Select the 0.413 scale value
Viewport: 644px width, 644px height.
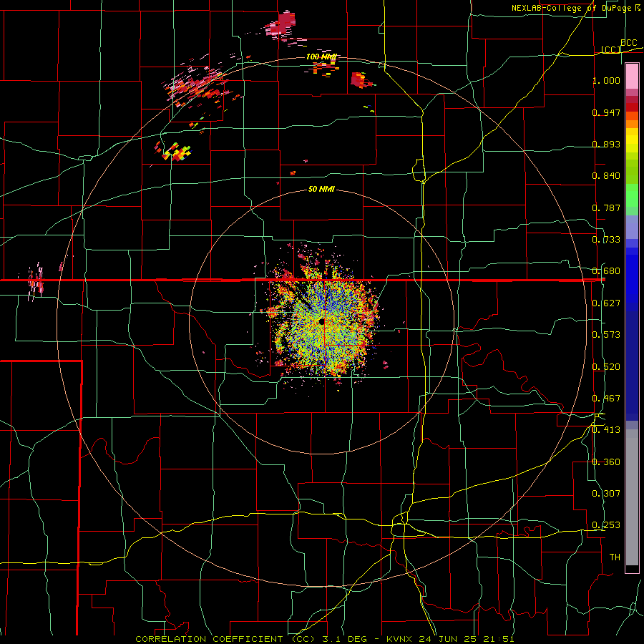point(606,430)
